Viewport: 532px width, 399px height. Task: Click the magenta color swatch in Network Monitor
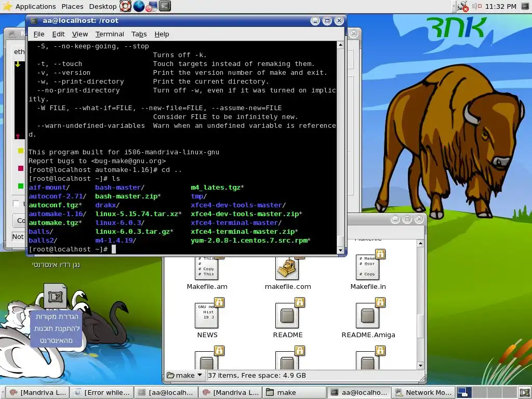pyautogui.click(x=21, y=168)
